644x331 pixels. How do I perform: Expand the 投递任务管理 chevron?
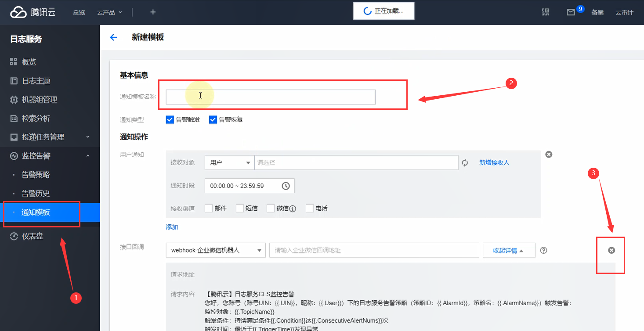pyautogui.click(x=88, y=137)
